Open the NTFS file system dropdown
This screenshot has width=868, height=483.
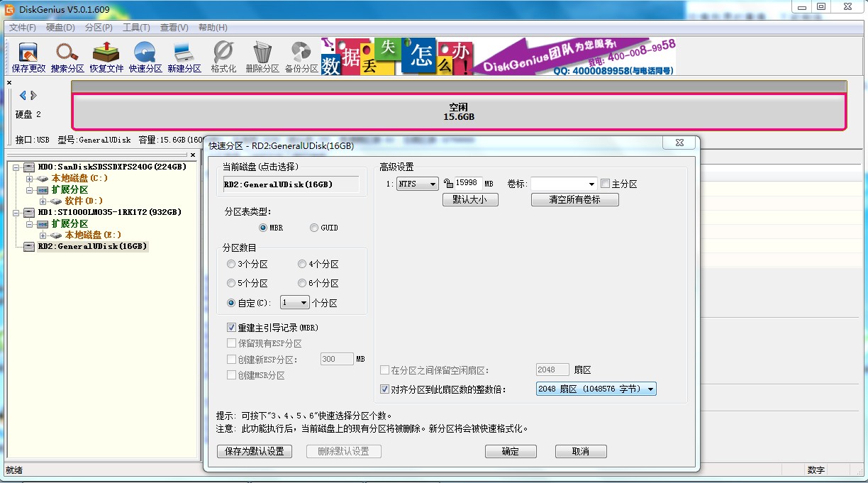point(418,184)
